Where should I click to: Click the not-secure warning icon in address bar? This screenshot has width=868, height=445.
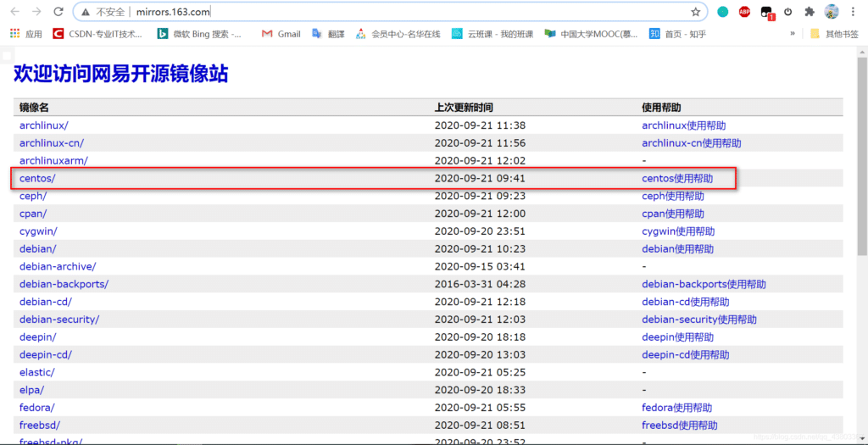[x=86, y=12]
